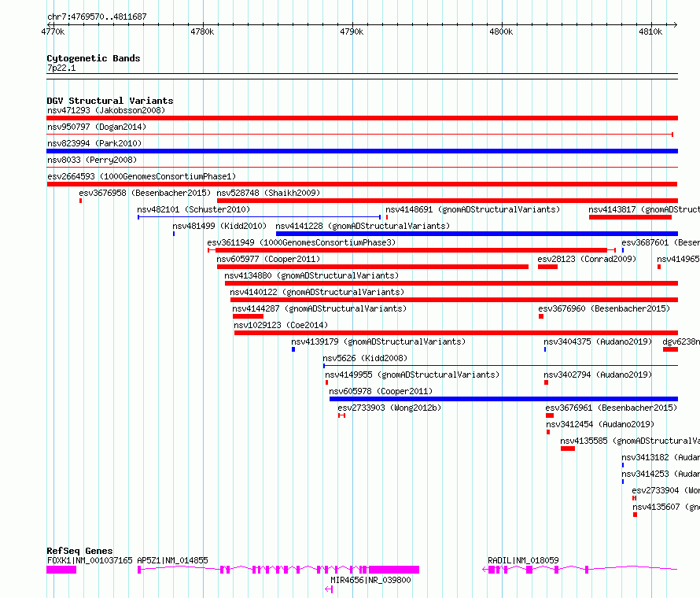Screen dimensions: 700x598
Task: Open the nsv605977 (Cooper2011) label
Action: point(268,259)
